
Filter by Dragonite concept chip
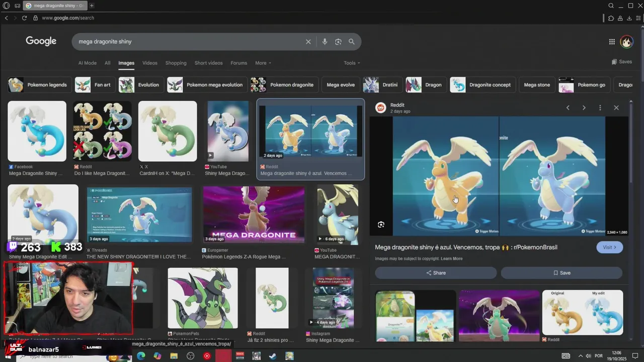[x=482, y=85]
